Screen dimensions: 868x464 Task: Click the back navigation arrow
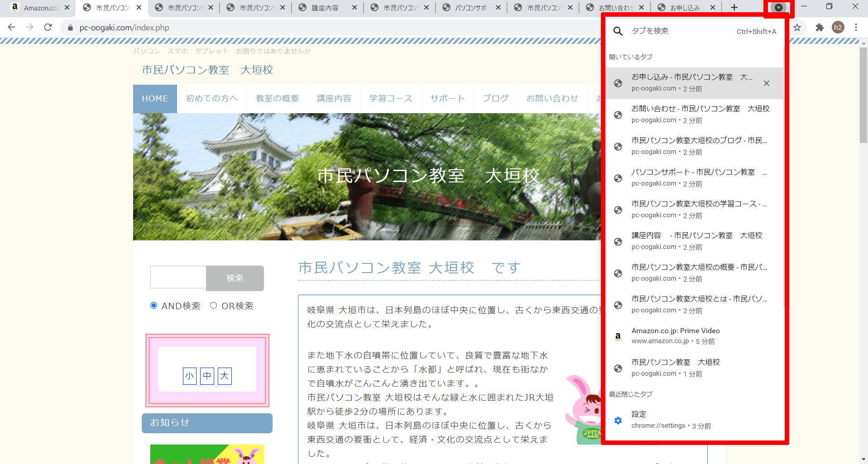(12, 28)
